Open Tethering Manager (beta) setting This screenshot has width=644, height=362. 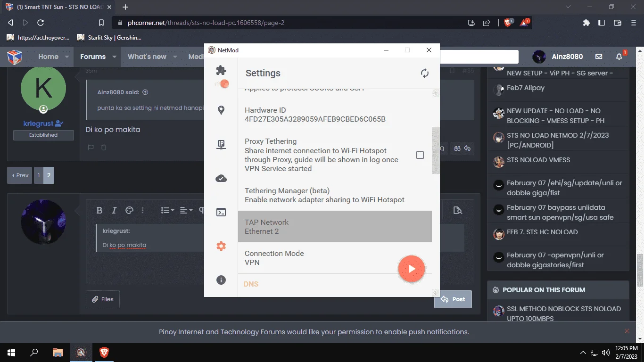tap(335, 195)
